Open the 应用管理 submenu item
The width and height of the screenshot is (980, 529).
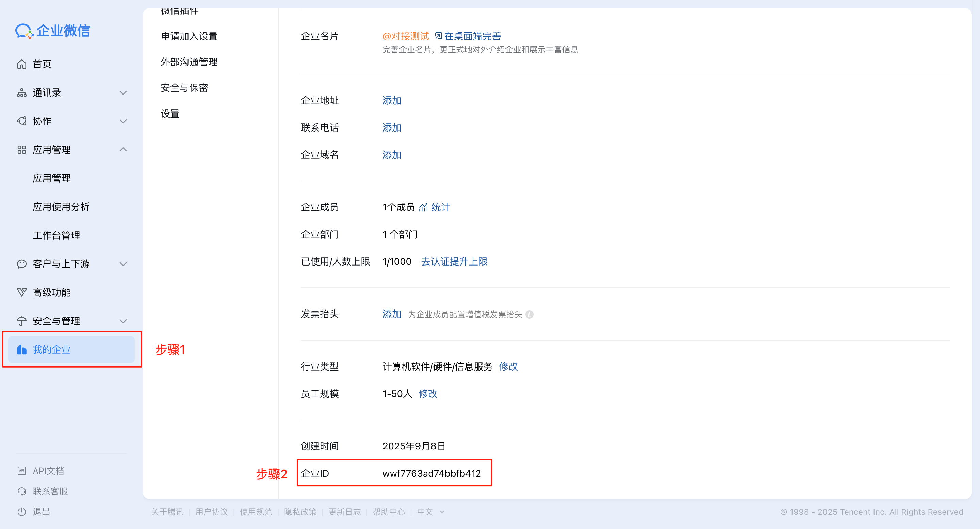(x=52, y=178)
